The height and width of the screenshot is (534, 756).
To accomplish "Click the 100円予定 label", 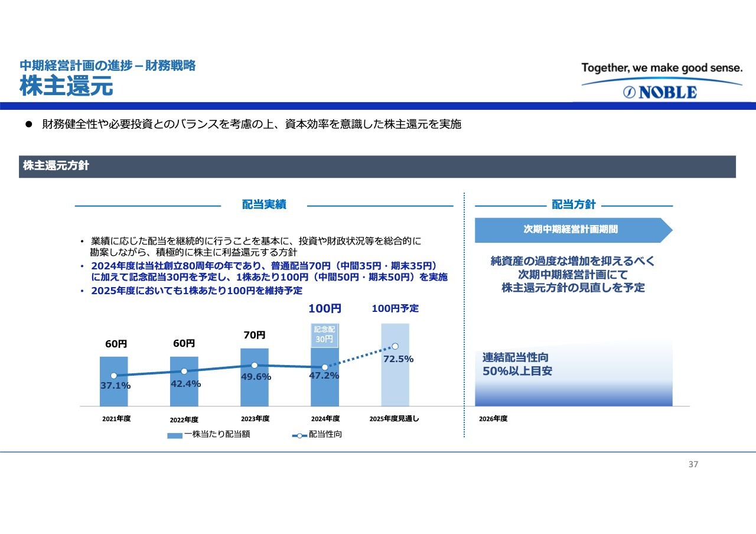I will (395, 308).
